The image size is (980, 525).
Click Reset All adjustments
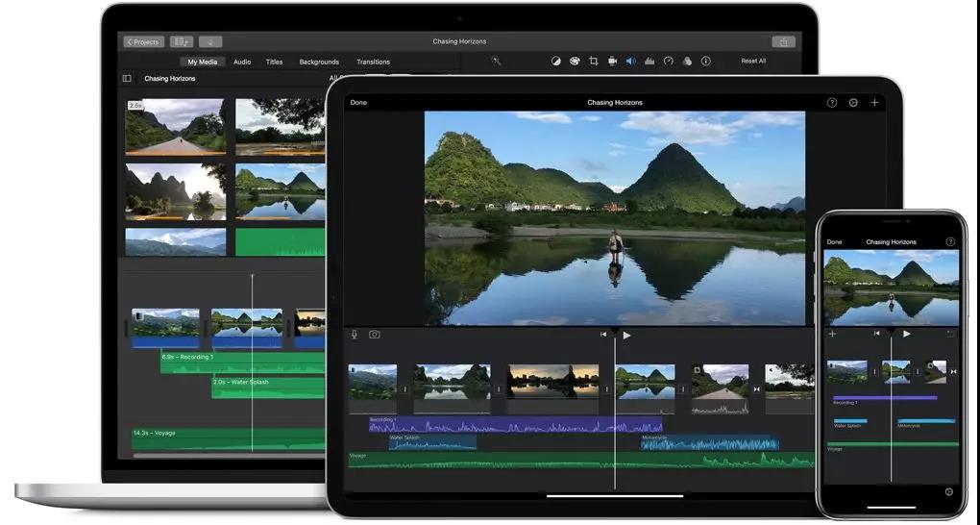coord(753,61)
